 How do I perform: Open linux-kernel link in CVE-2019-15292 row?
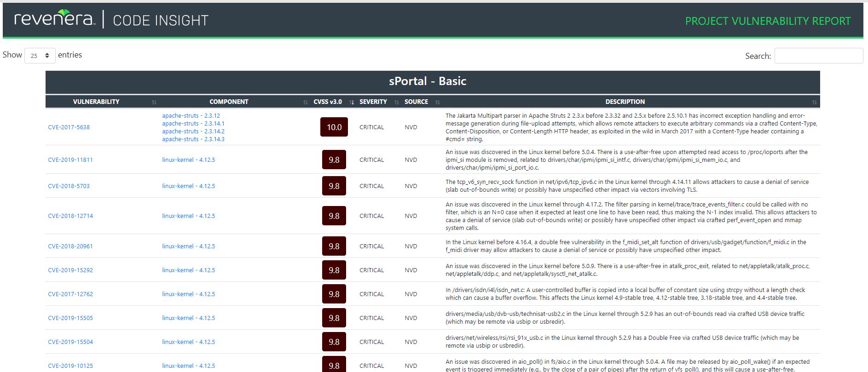pyautogui.click(x=188, y=270)
